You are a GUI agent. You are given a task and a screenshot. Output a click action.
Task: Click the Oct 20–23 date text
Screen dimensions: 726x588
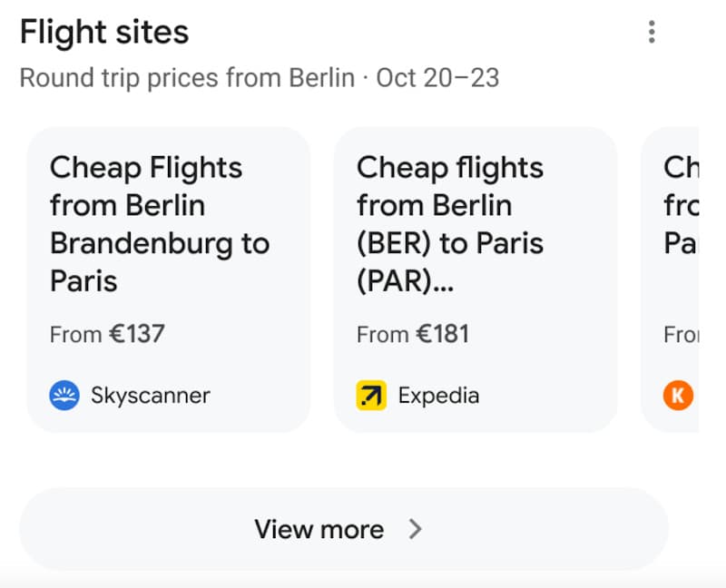(436, 78)
